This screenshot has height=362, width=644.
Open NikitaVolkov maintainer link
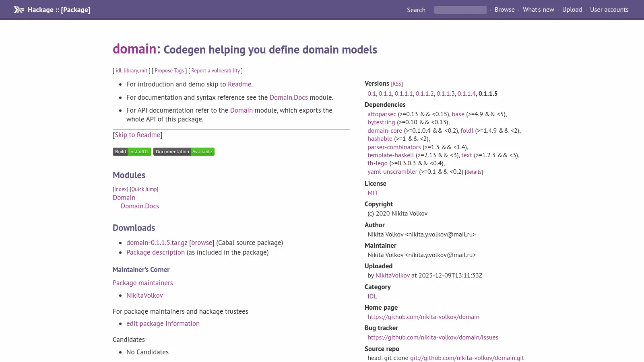click(144, 296)
